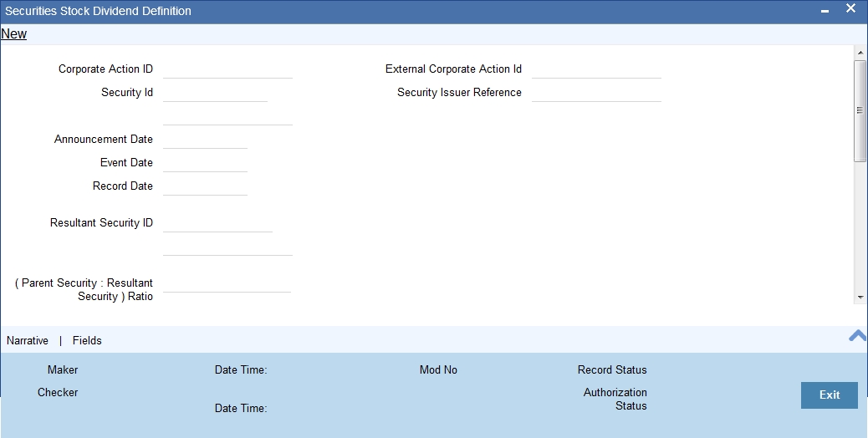Click the description field below Security Id
The width and height of the screenshot is (868, 438).
click(x=227, y=117)
